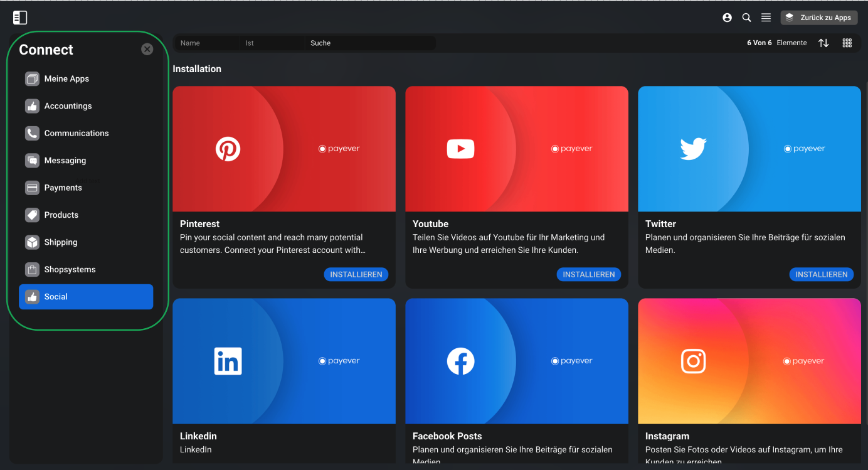Click the Pinterest description text
The width and height of the screenshot is (868, 470).
[273, 243]
